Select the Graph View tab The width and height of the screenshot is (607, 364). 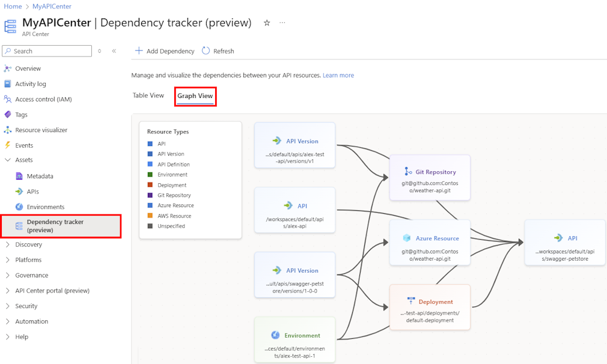[195, 96]
